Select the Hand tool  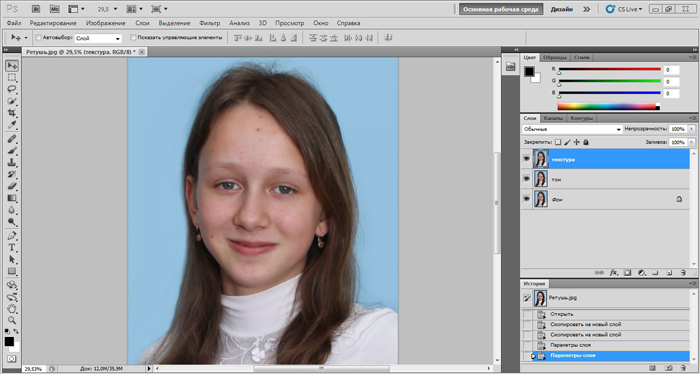click(x=12, y=308)
